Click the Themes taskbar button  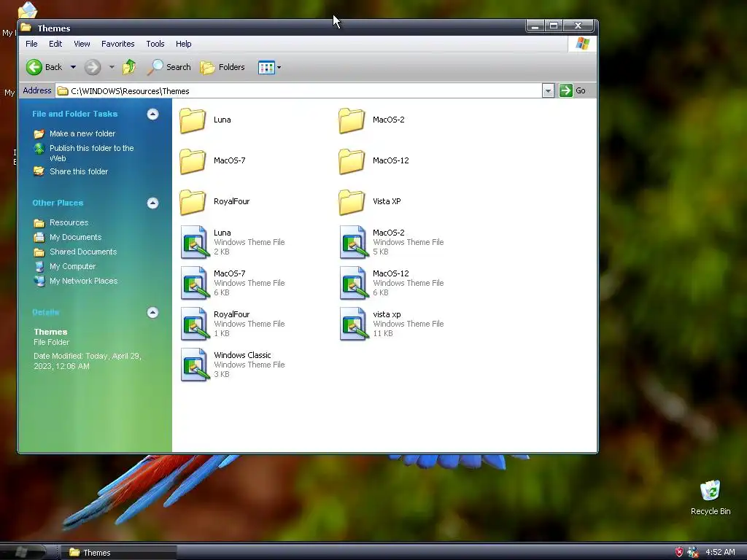click(x=119, y=553)
